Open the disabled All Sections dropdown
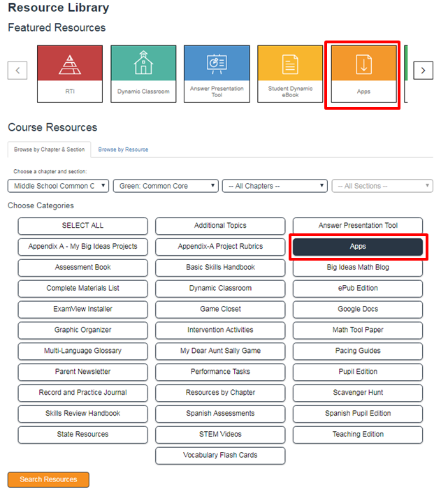This screenshot has height=494, width=448. point(382,186)
